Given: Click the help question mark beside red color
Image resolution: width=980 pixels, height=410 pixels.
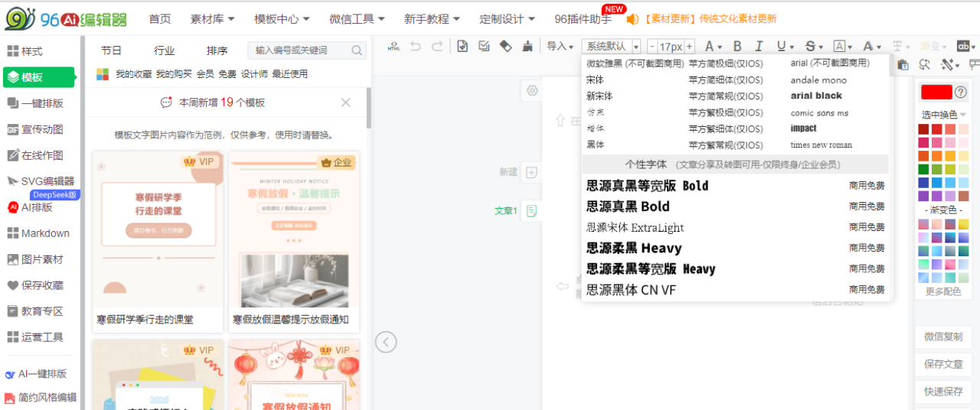Looking at the screenshot, I should click(961, 92).
